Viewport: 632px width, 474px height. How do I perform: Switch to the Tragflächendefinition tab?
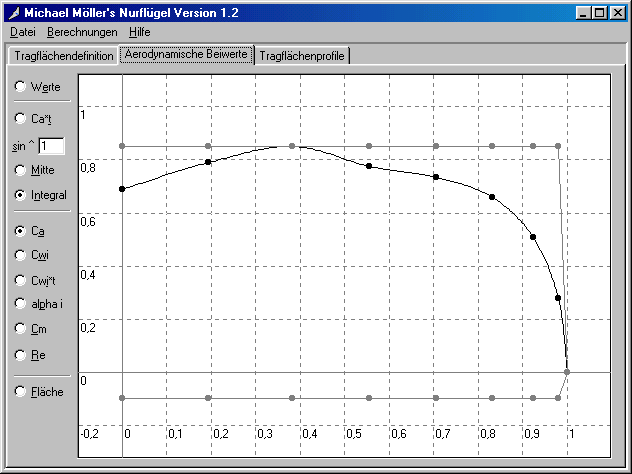63,56
